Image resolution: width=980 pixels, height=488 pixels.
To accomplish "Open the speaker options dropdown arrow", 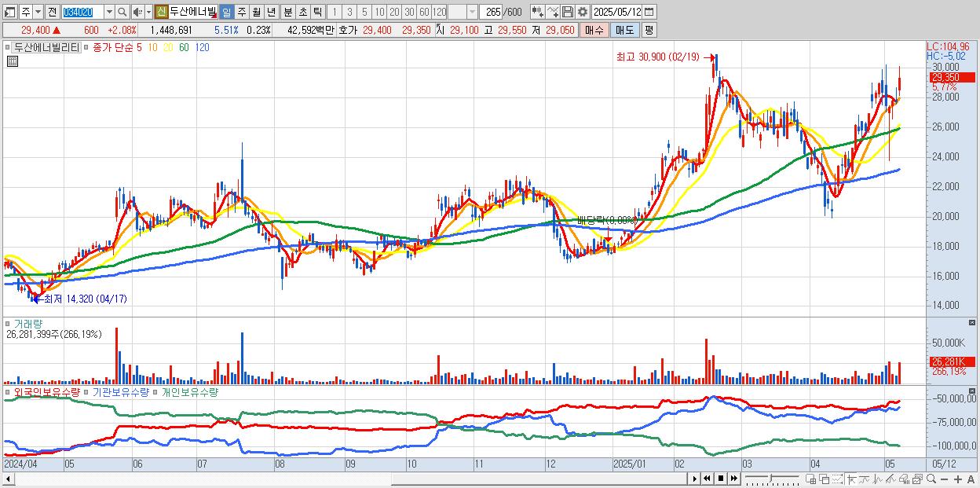I will [x=148, y=13].
